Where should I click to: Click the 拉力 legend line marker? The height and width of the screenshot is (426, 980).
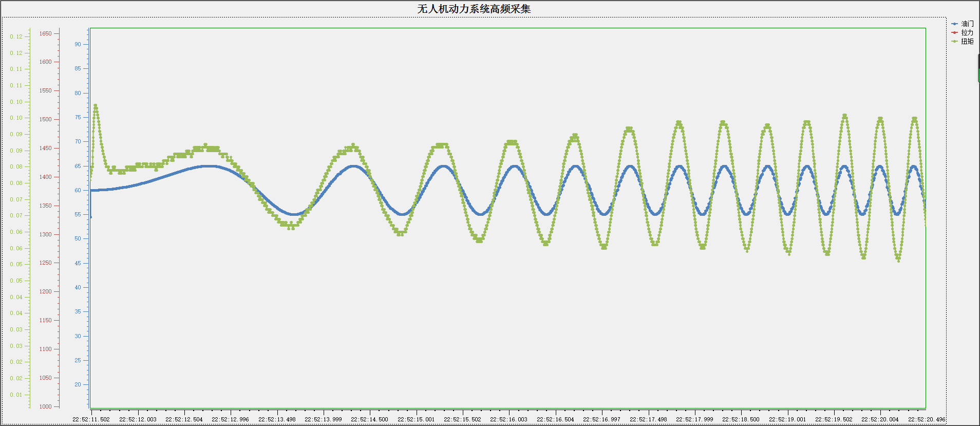[955, 32]
